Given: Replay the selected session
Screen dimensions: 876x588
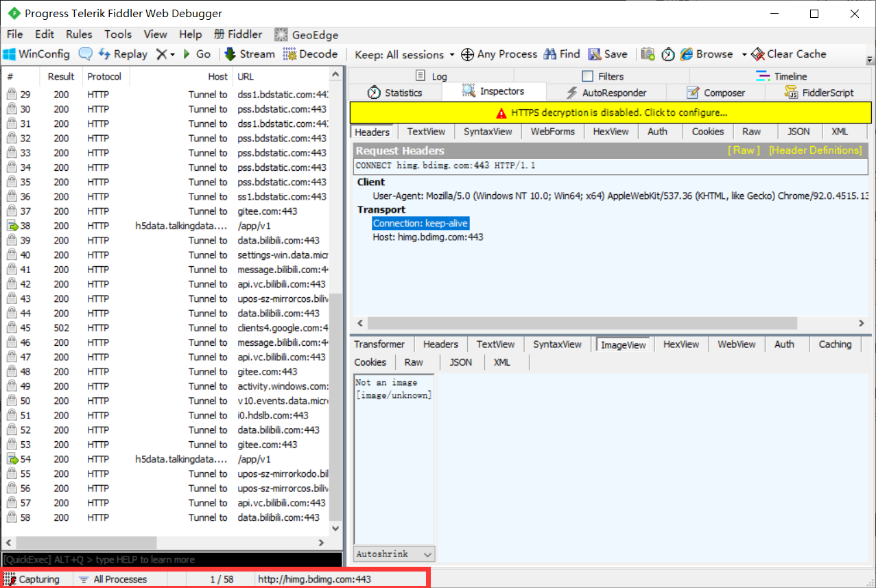Looking at the screenshot, I should click(123, 54).
